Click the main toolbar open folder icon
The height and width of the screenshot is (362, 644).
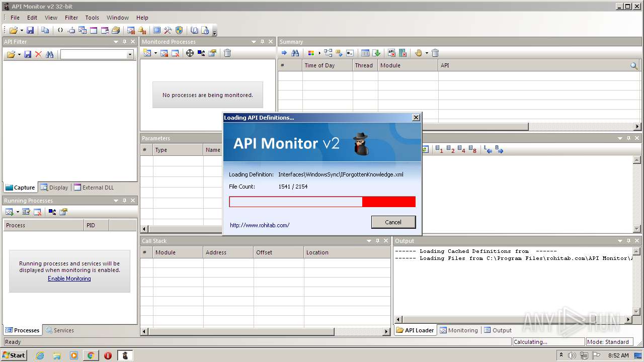[x=13, y=31]
